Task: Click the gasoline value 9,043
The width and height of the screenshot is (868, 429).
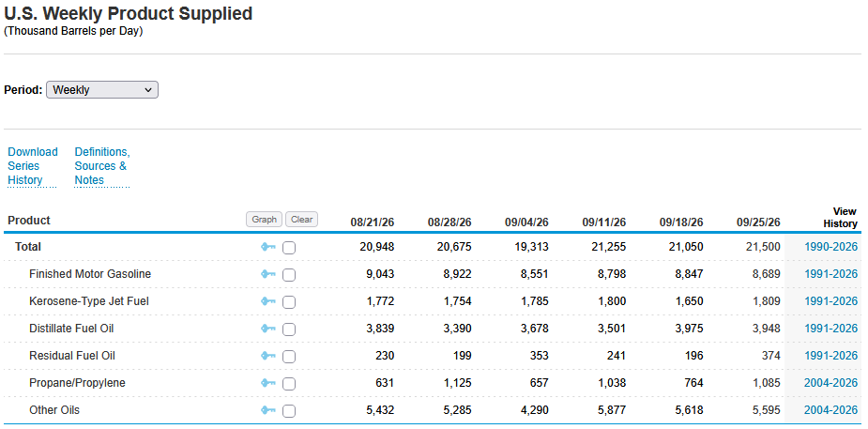Action: click(380, 274)
